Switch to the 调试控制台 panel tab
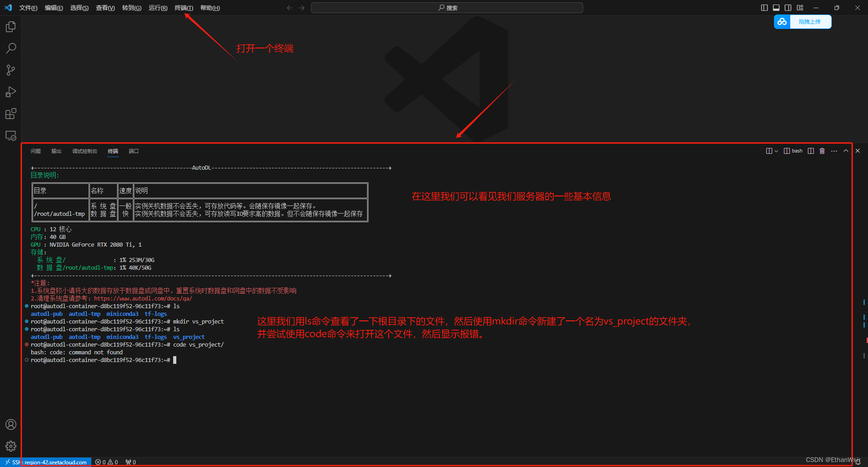 [x=85, y=151]
